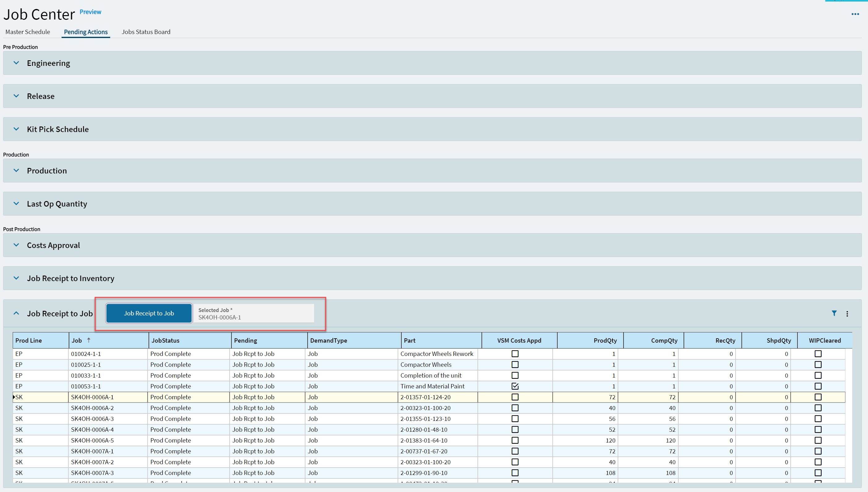868x492 pixels.
Task: Expand the Last Op Quantity panel
Action: 16,204
